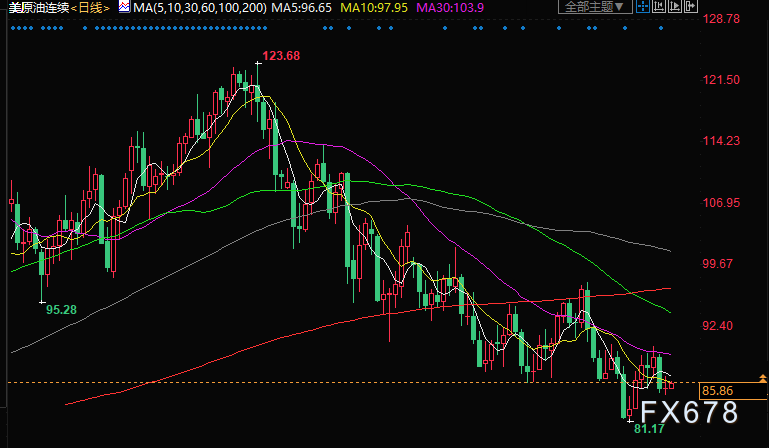The image size is (769, 448).
Task: Click the MA10:97.95 value
Action: [374, 7]
